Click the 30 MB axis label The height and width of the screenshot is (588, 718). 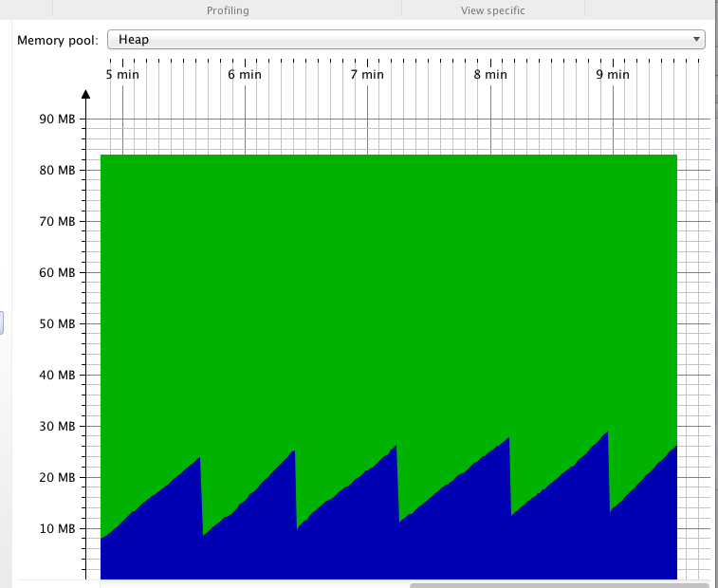pos(57,427)
